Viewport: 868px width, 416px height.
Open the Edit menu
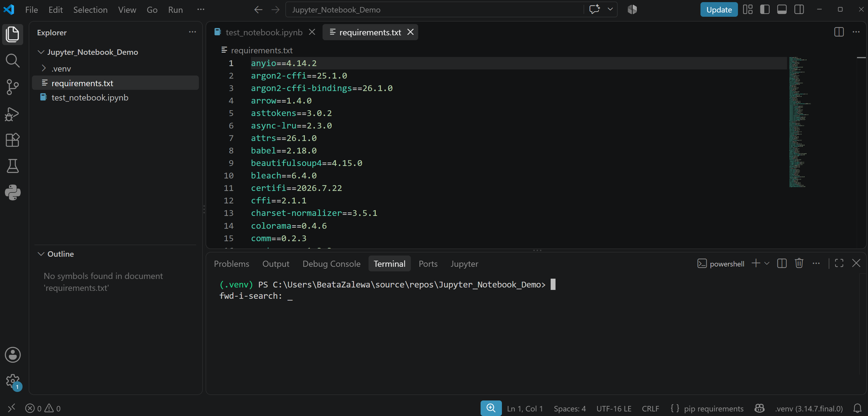[56, 9]
